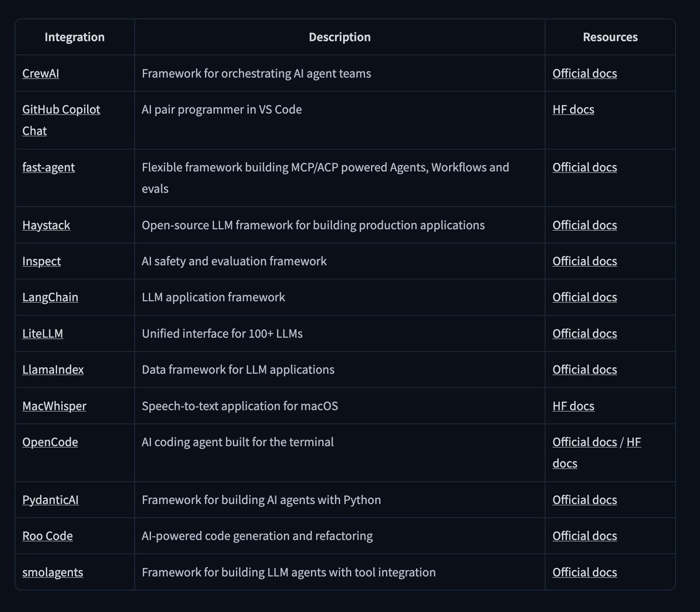
Task: Open HF docs for GitHub Copilot Chat
Action: point(573,110)
